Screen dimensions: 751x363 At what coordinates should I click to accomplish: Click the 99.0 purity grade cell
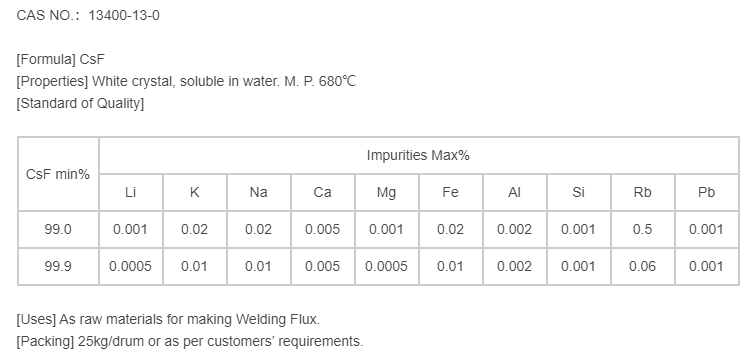pos(58,229)
